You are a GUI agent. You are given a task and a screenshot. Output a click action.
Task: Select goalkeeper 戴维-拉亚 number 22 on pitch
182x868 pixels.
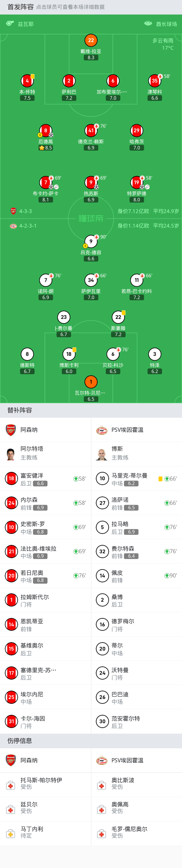91,41
